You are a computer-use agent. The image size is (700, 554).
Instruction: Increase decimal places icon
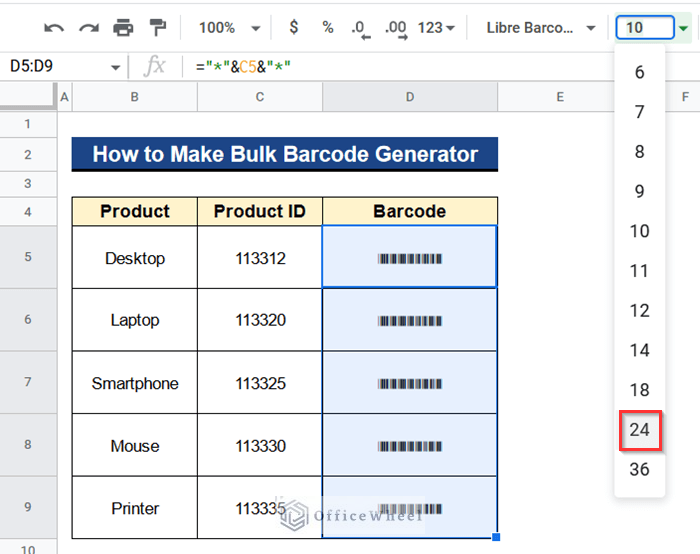(396, 29)
